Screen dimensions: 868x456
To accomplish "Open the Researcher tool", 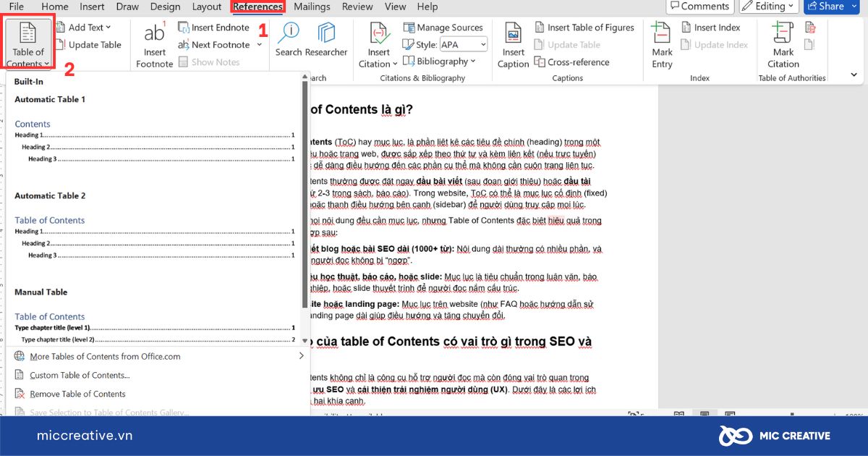I will point(326,39).
